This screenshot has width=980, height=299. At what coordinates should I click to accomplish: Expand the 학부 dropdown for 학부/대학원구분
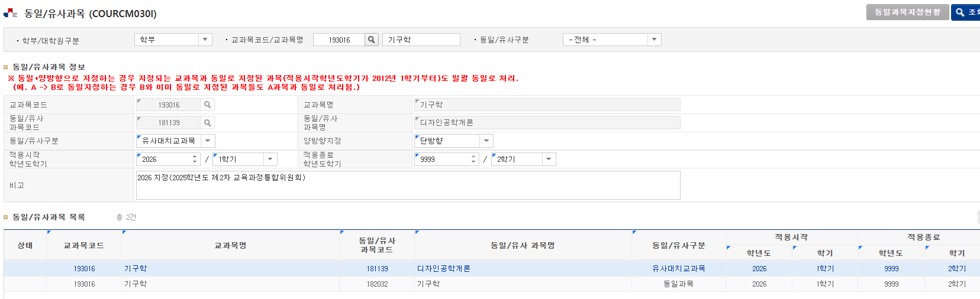coord(205,40)
